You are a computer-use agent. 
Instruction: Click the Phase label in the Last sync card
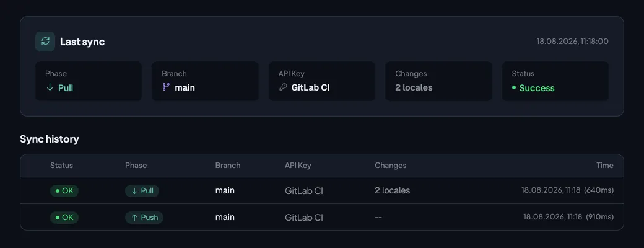[56, 74]
